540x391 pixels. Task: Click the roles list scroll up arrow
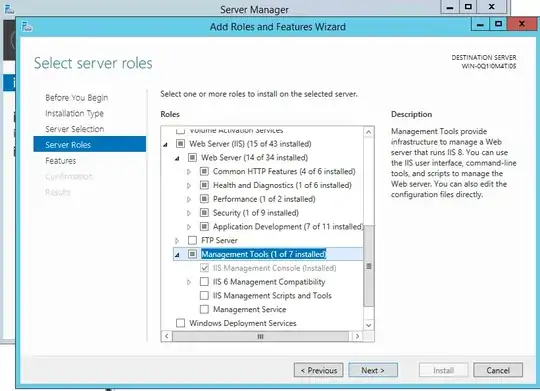[x=368, y=132]
